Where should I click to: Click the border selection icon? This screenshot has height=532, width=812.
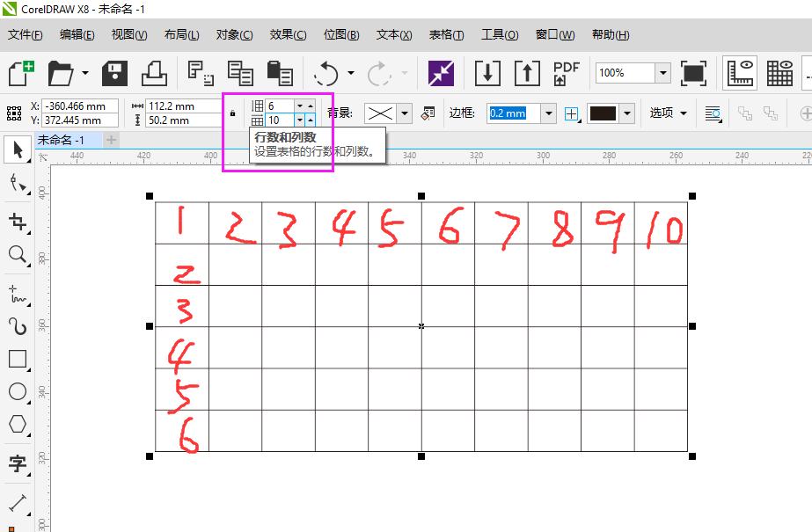click(572, 113)
